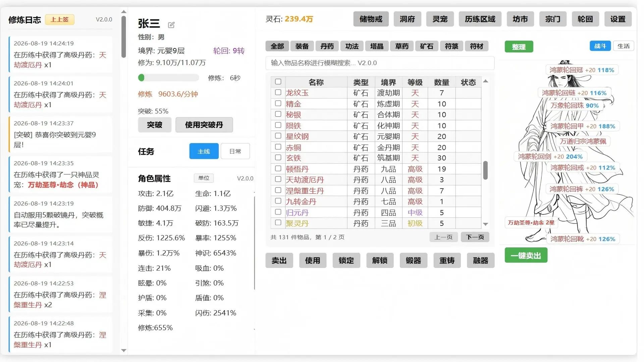
Task: Switch to the 丹药 filter tab
Action: [327, 46]
